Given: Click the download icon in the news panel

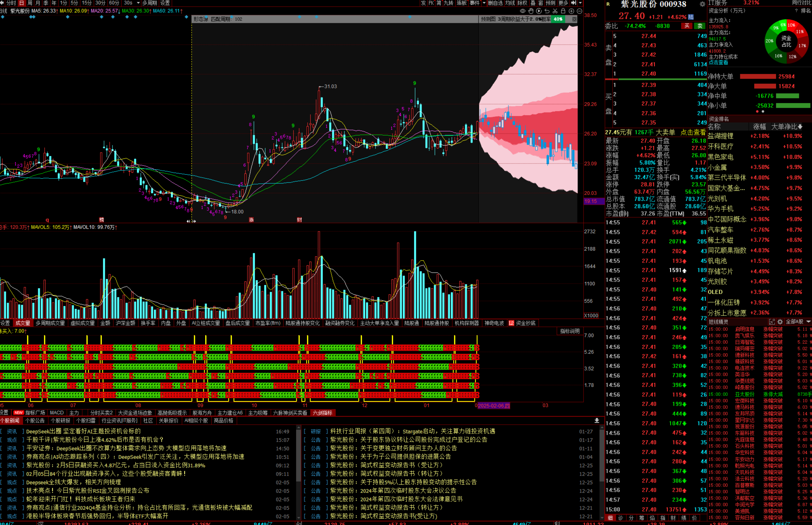Looking at the screenshot, I should 597,421.
